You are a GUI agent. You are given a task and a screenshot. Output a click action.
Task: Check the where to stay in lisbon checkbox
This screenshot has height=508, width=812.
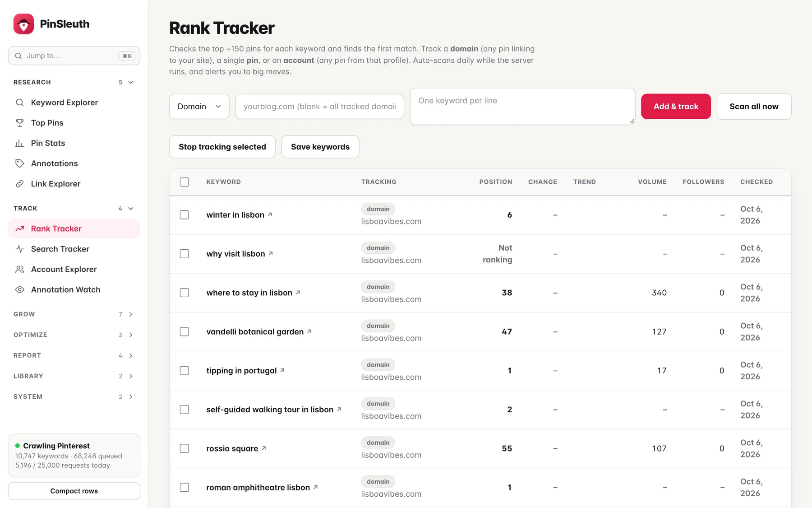(185, 293)
